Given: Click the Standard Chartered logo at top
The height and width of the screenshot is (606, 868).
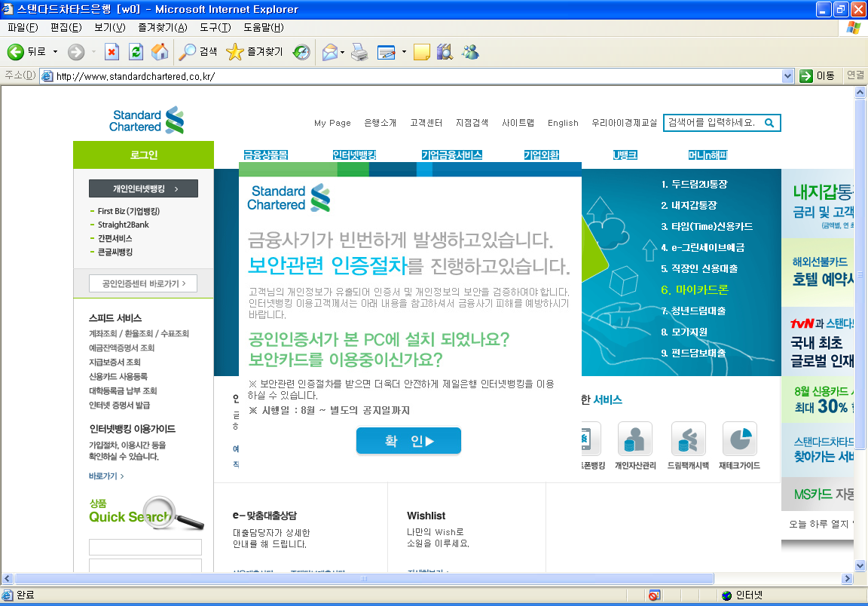Looking at the screenshot, I should [x=147, y=120].
